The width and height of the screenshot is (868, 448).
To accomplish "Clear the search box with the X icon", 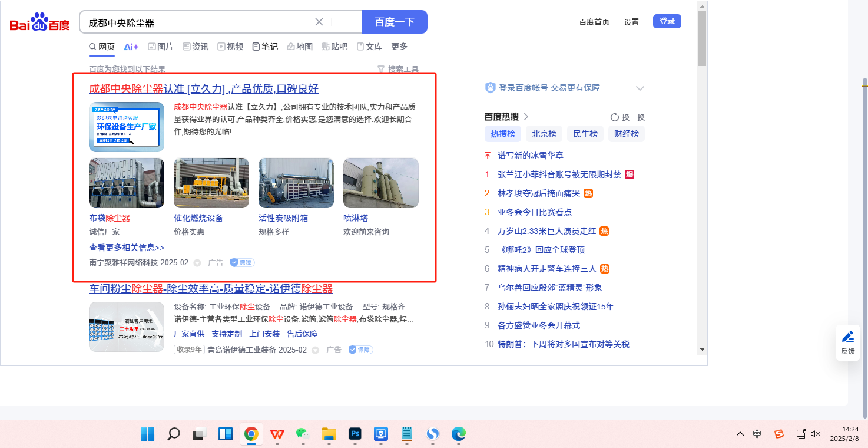I will tap(319, 22).
